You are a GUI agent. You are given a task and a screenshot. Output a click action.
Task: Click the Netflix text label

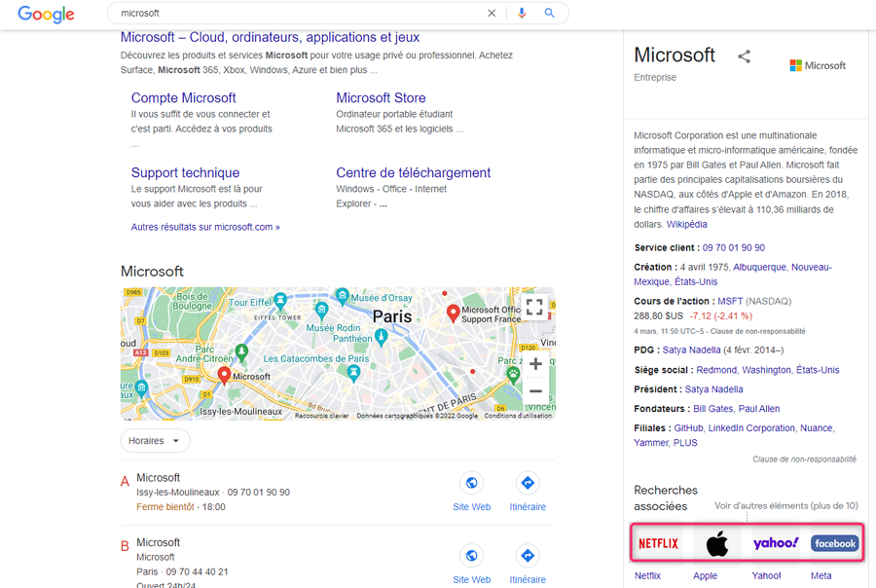click(647, 575)
